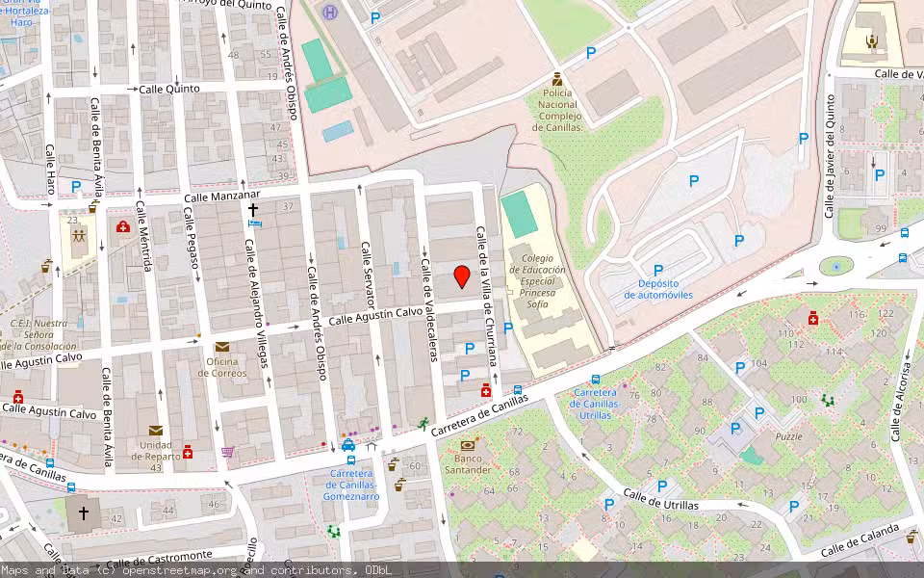Viewport: 924px width, 578px height.
Task: Select the 'Calle Manzanar' street label
Action: [x=221, y=196]
